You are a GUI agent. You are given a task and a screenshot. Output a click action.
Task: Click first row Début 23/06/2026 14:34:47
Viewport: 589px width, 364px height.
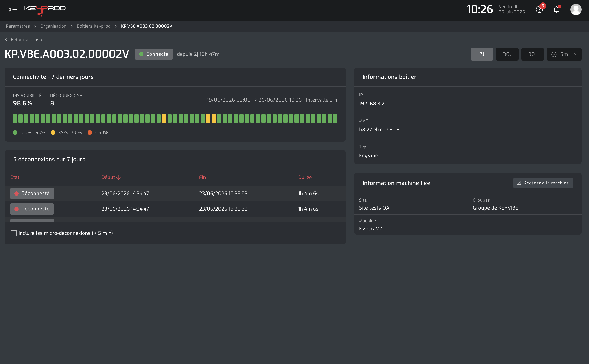[x=125, y=193]
